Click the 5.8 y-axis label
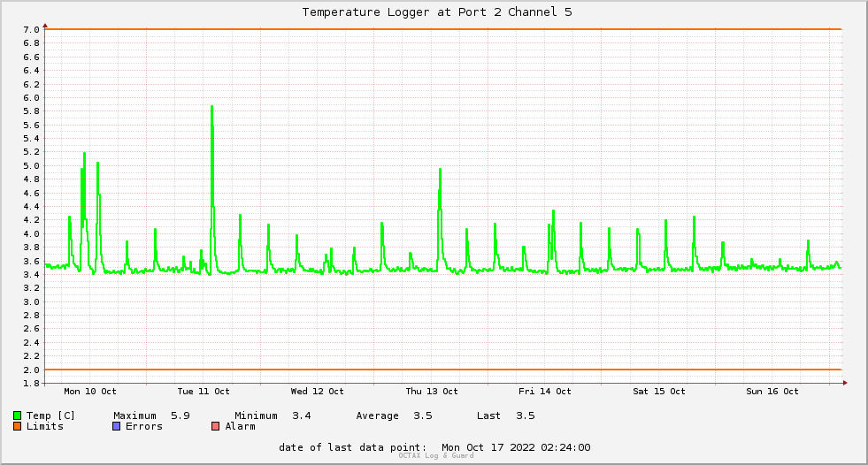 (32, 111)
